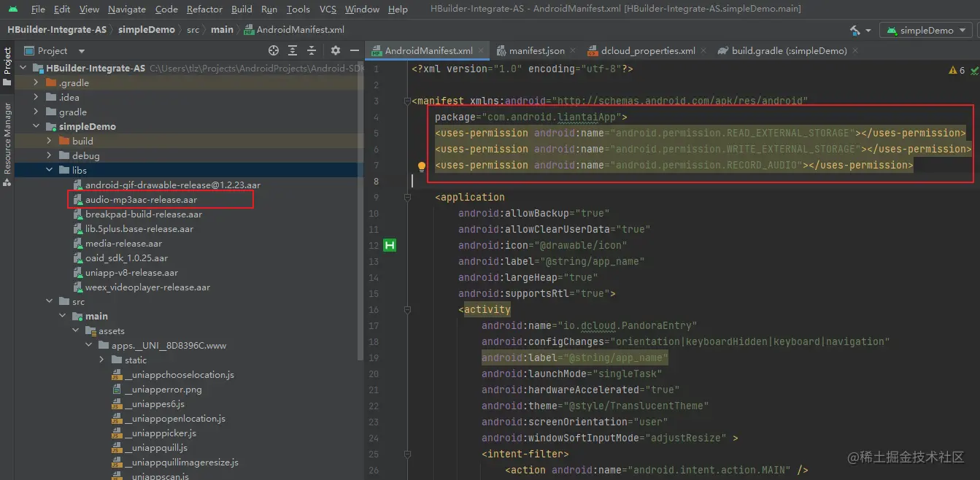Close the dcloud_properties.xml tab

(x=703, y=51)
